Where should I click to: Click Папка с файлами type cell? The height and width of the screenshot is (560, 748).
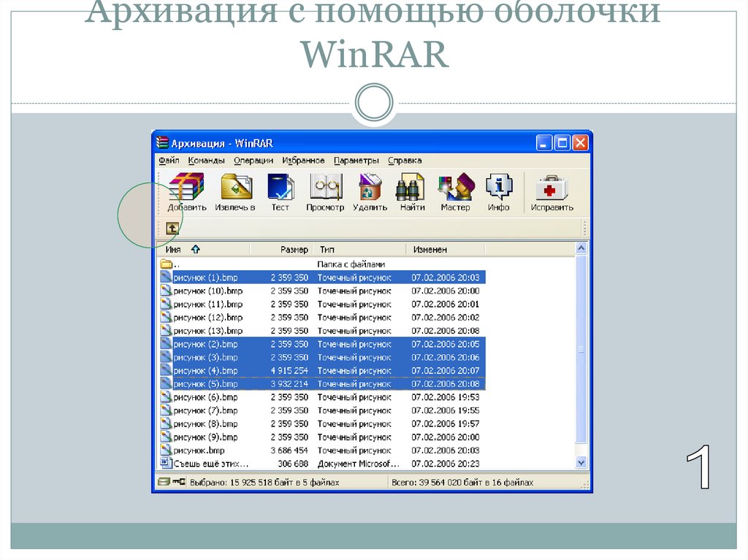(351, 264)
